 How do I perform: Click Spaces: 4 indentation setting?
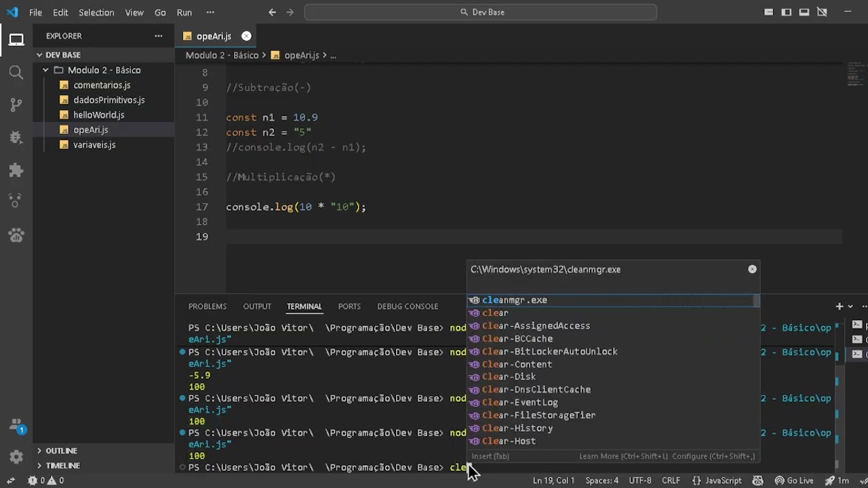click(x=601, y=481)
